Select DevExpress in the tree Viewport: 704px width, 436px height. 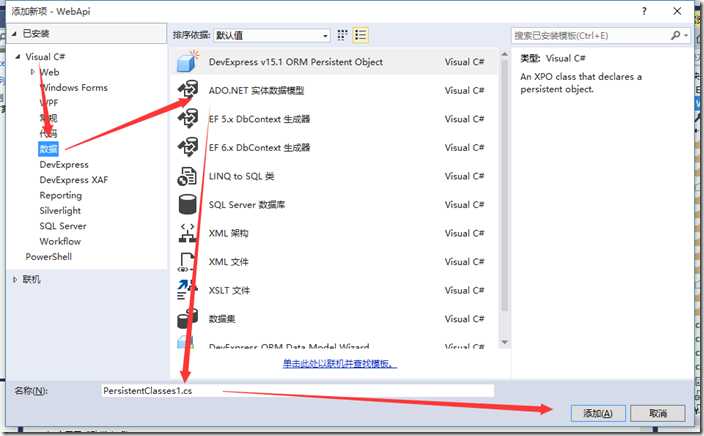coord(64,165)
